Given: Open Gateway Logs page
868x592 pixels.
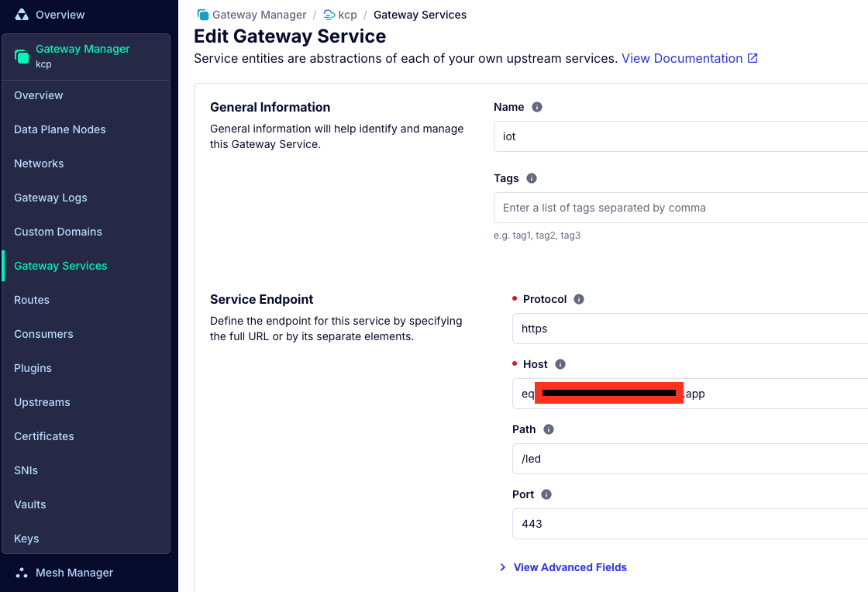Looking at the screenshot, I should (50, 198).
